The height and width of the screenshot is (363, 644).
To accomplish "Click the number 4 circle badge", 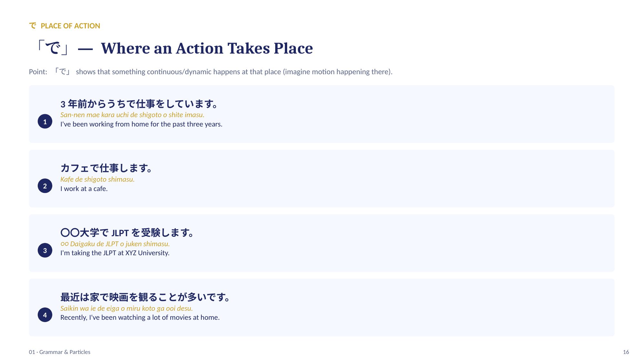I will point(45,315).
